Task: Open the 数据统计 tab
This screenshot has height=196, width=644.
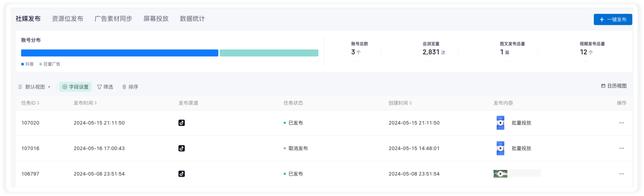Action: 192,19
